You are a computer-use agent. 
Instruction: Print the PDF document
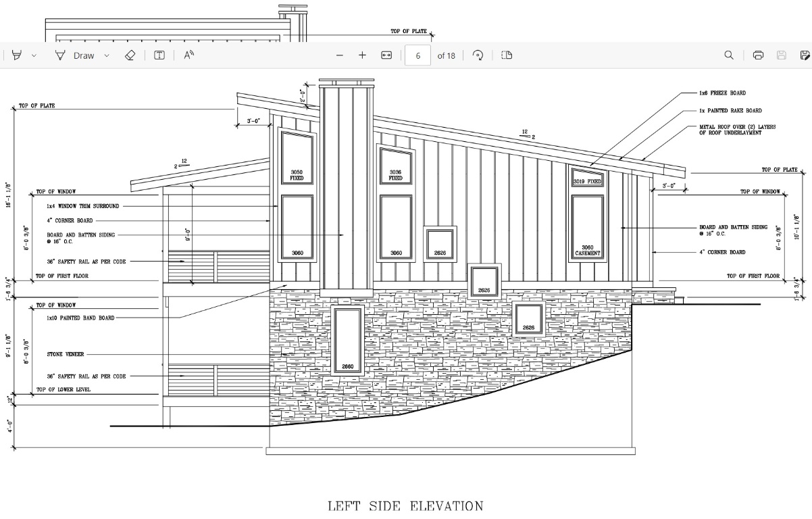[x=758, y=55]
